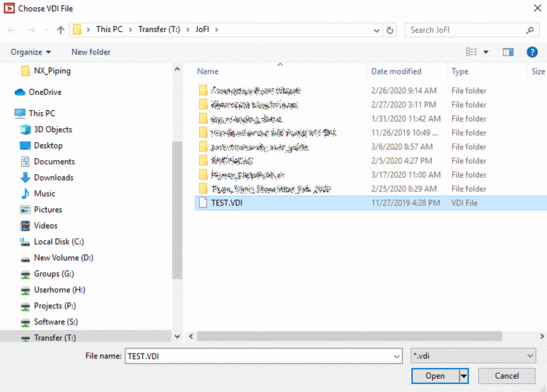Toggle the preview pane

(x=508, y=52)
